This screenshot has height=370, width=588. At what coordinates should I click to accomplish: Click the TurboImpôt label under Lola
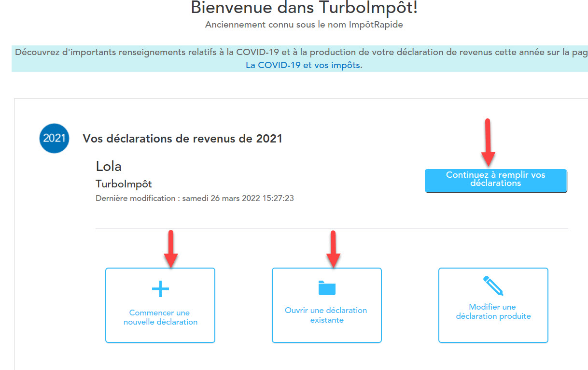[124, 184]
